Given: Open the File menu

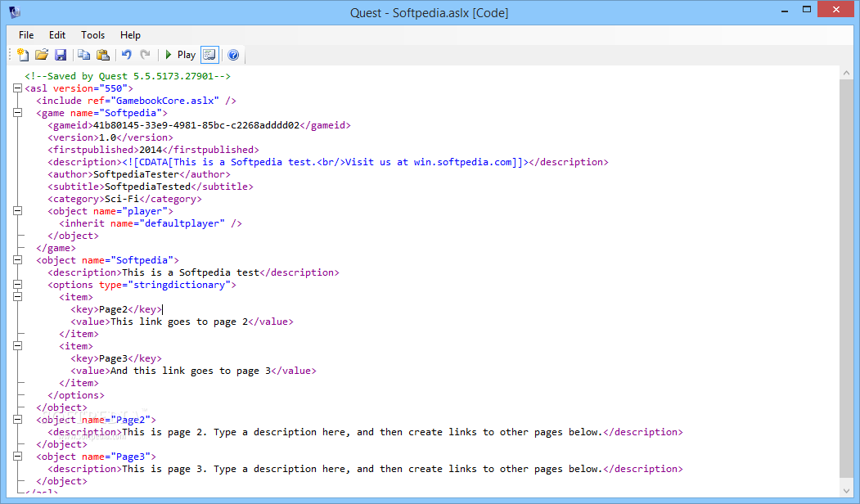Looking at the screenshot, I should coord(26,35).
